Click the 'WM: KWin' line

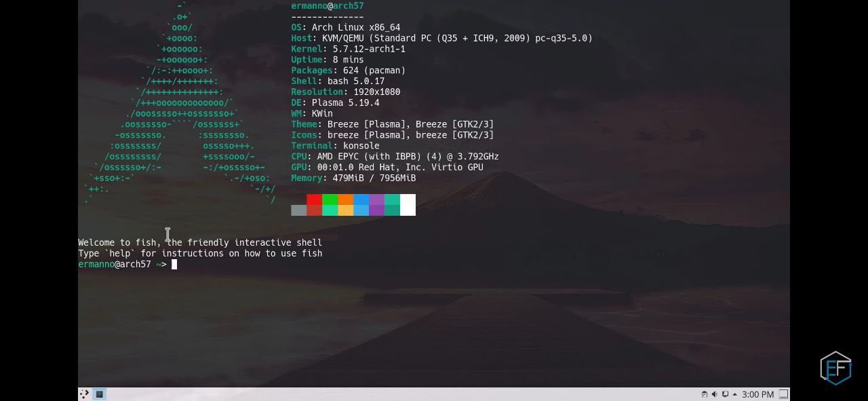[312, 113]
